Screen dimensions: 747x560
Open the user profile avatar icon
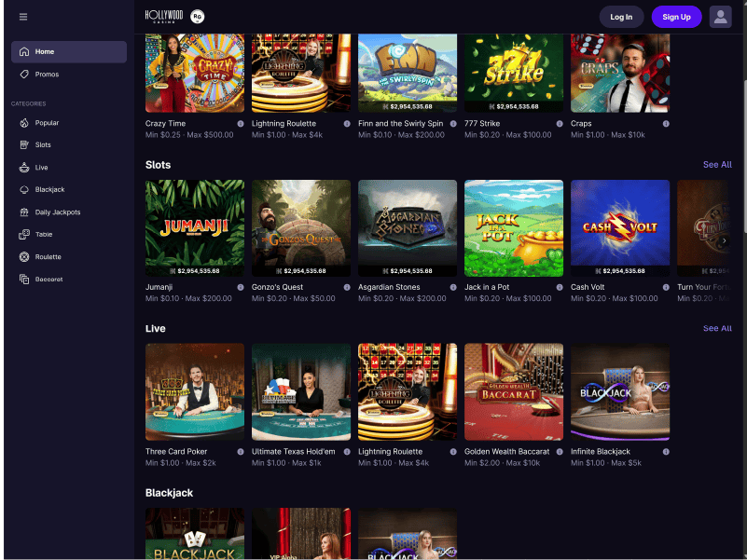tap(720, 17)
